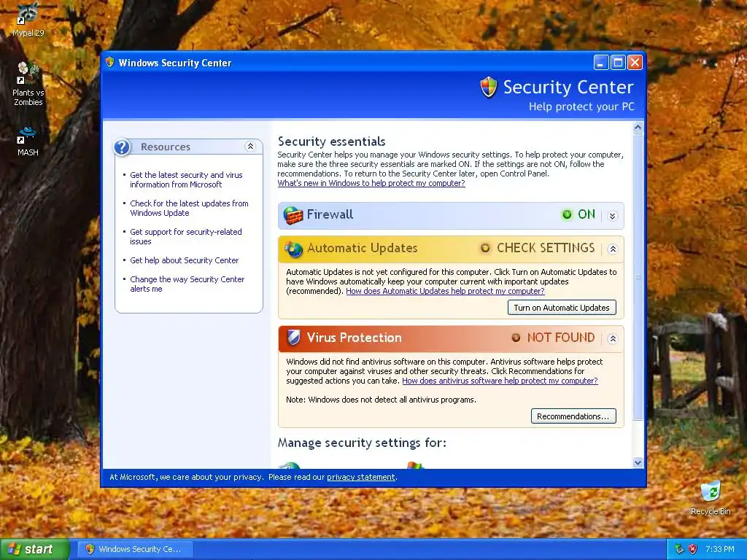Open Get support for security-related issues link
This screenshot has height=560, width=747.
point(186,237)
